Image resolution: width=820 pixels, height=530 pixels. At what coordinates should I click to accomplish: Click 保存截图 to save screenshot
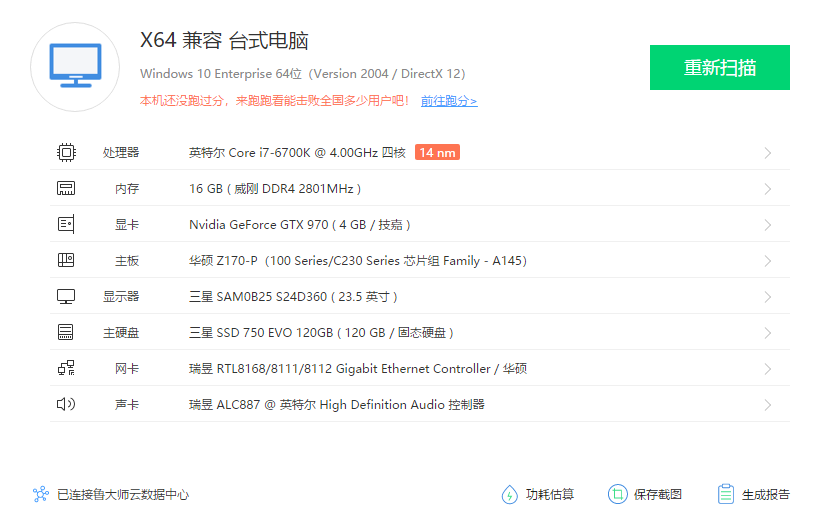pyautogui.click(x=645, y=494)
